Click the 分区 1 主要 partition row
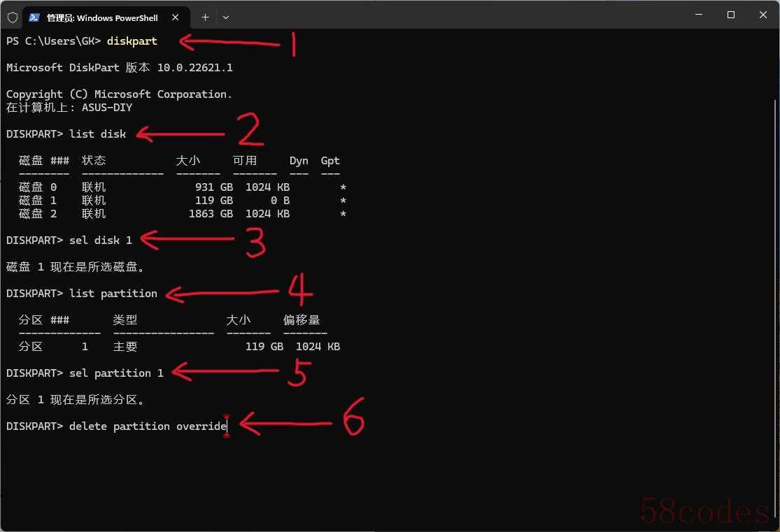This screenshot has width=780, height=532. pos(179,347)
